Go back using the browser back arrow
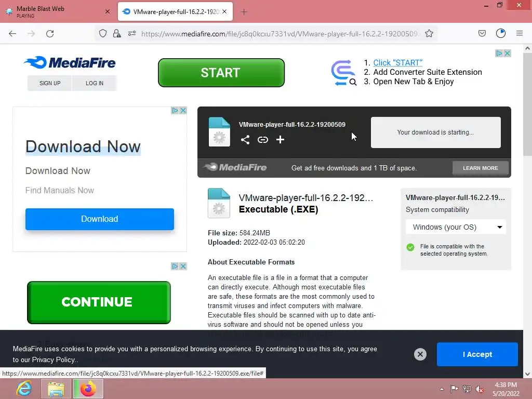This screenshot has height=399, width=532. click(12, 34)
